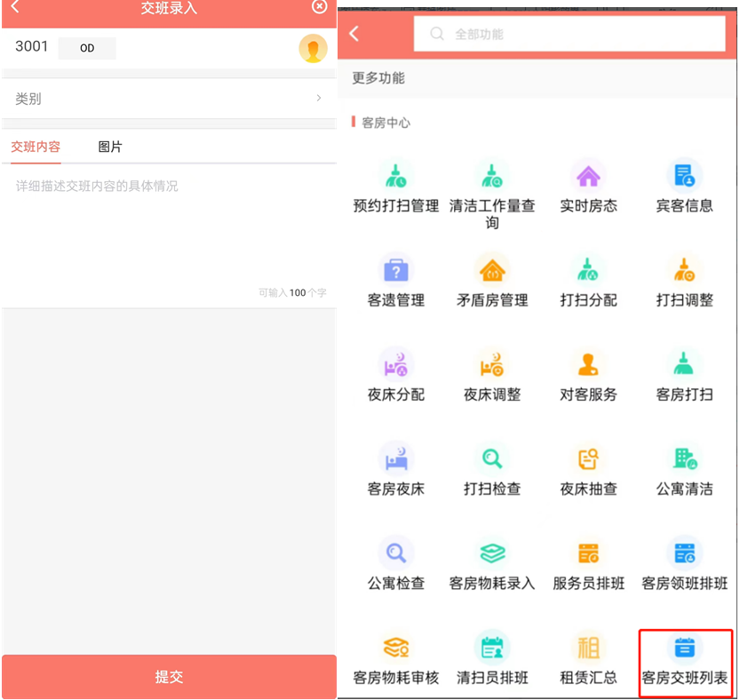The image size is (740, 700).
Task: Open 客房物耗录入 icon
Action: click(x=492, y=553)
